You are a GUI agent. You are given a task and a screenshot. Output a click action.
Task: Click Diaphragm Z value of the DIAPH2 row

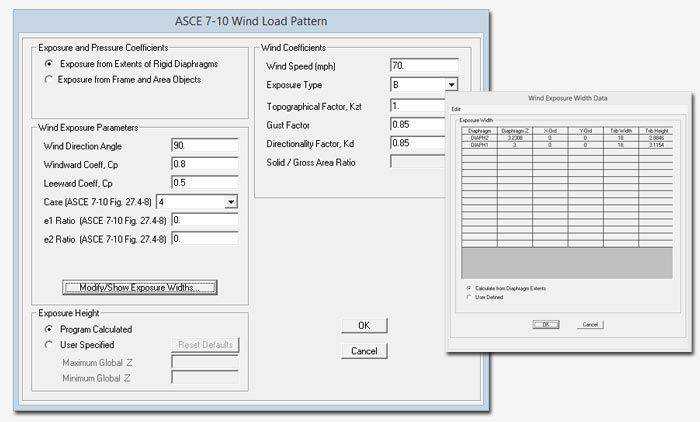515,138
